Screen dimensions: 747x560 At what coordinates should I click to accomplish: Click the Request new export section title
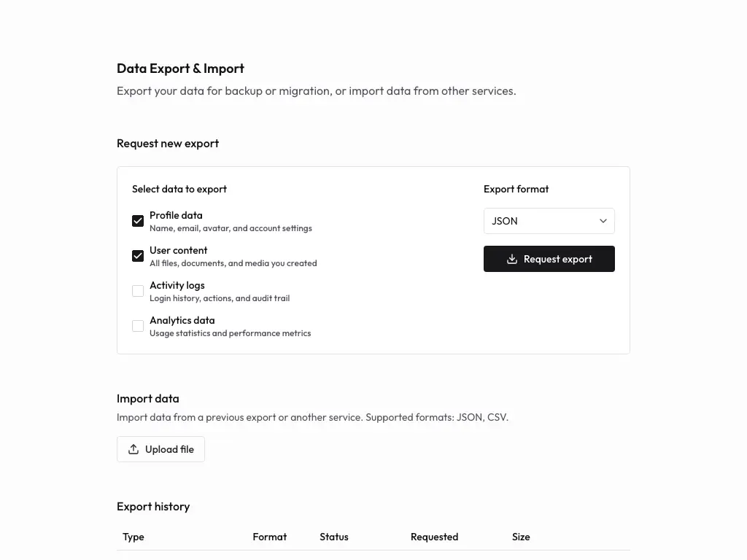(168, 143)
